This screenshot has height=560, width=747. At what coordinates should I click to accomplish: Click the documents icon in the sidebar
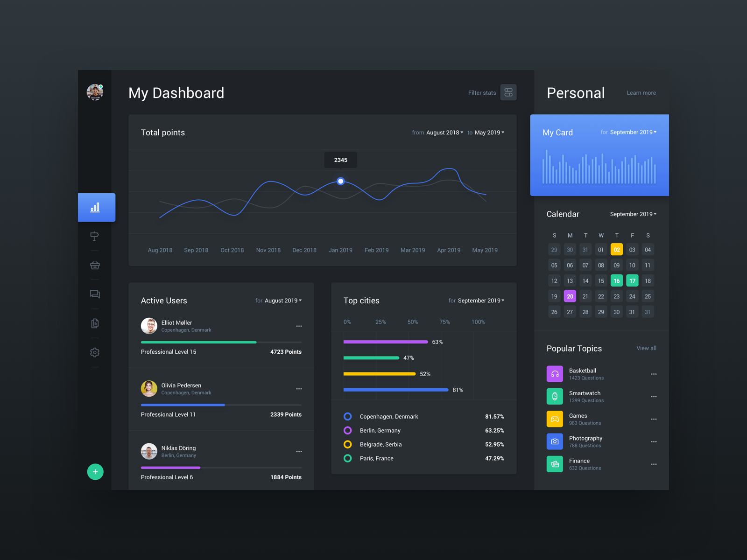point(95,323)
